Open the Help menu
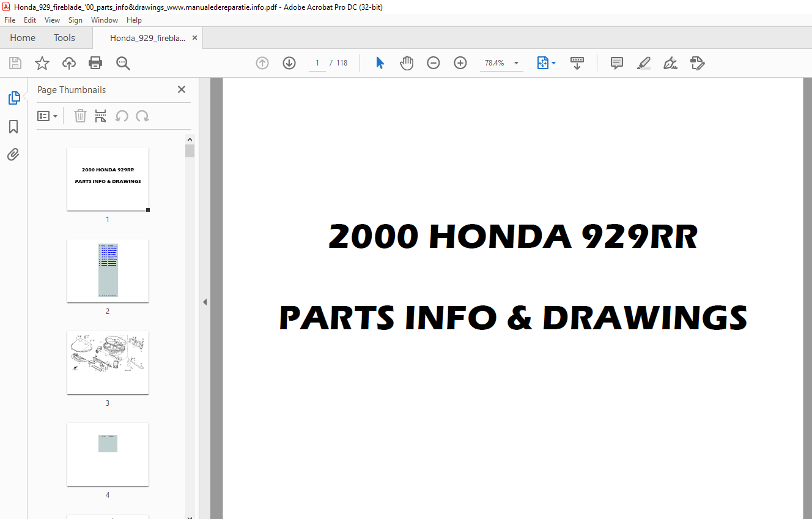Screen dimensions: 812x519 [x=134, y=20]
